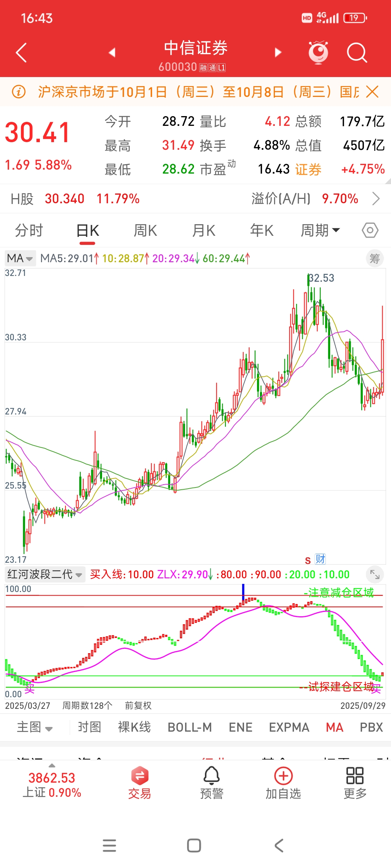Tap the 筹 chip distribution button
Screen dimensions: 391x868
375,259
